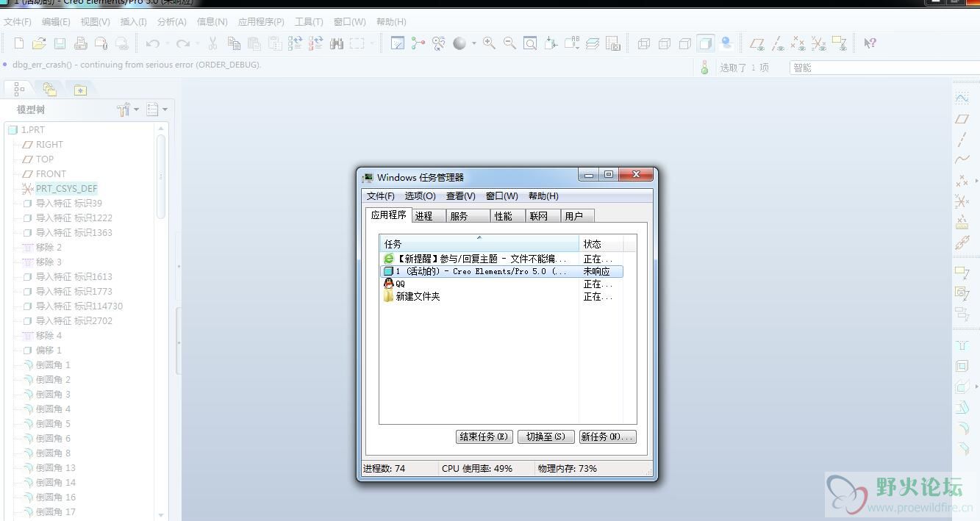Switch to 进程 tab in Task Manager

[x=428, y=216]
